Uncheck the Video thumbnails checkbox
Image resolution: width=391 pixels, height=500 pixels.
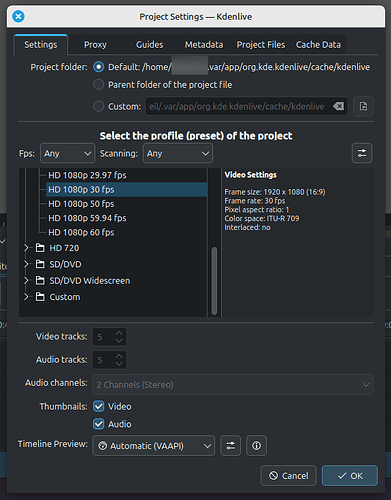99,406
